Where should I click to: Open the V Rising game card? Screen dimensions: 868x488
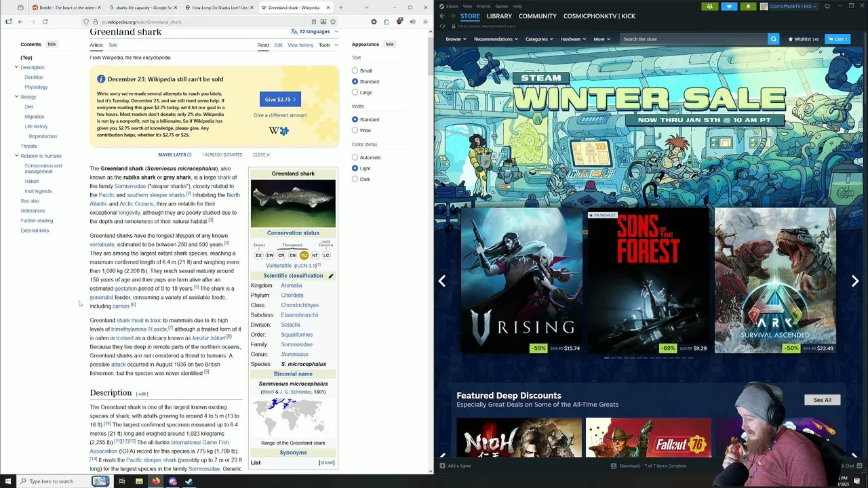(x=521, y=281)
